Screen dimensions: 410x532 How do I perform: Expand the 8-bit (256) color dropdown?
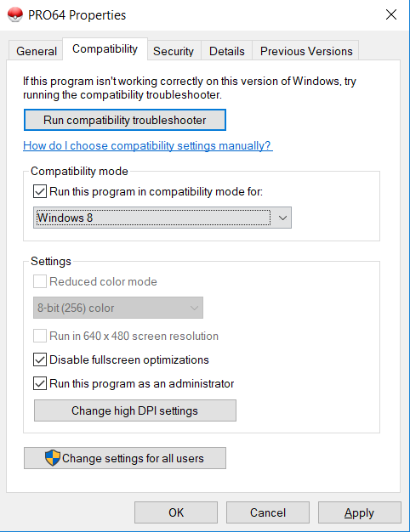118,308
